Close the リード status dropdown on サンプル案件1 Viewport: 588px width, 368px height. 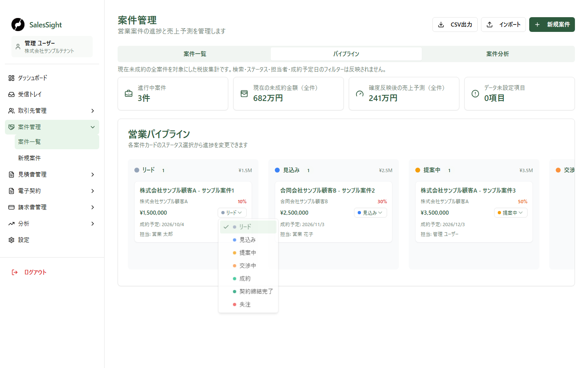232,213
